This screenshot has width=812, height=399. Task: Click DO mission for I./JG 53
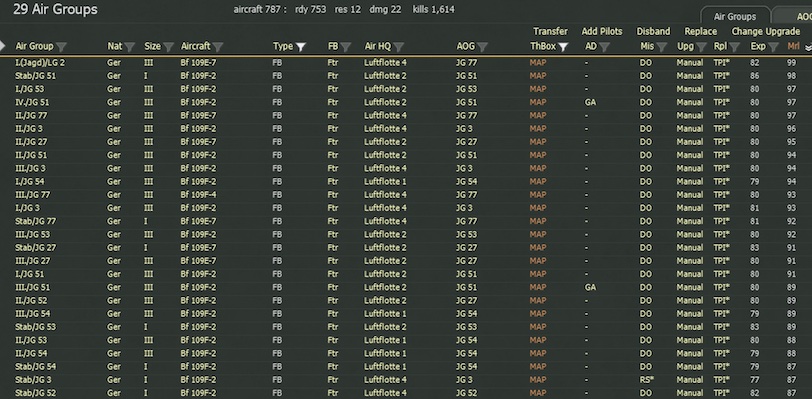click(646, 89)
